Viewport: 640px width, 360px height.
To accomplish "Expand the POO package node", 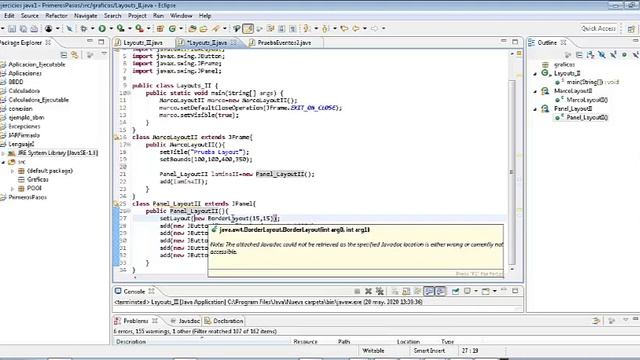I will 13,189.
